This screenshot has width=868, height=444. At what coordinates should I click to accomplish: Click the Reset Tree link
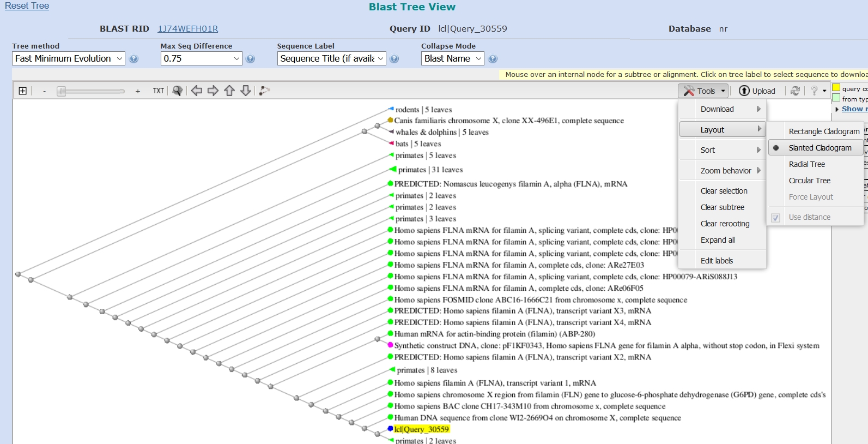(27, 6)
